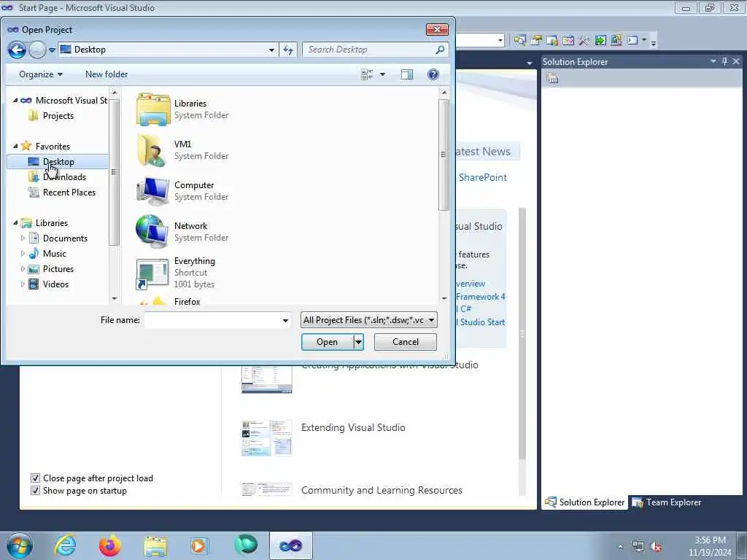The image size is (747, 560).
Task: Select the Firefox item in file list
Action: 187,301
